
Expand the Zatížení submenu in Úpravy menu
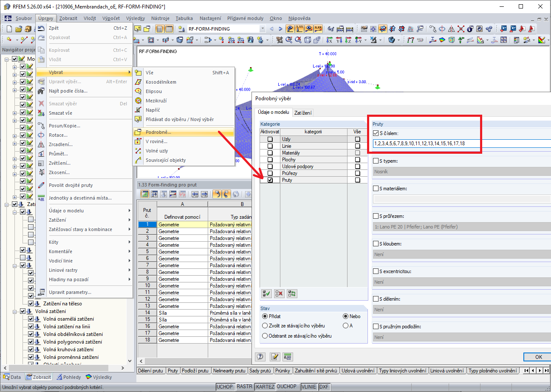point(84,220)
